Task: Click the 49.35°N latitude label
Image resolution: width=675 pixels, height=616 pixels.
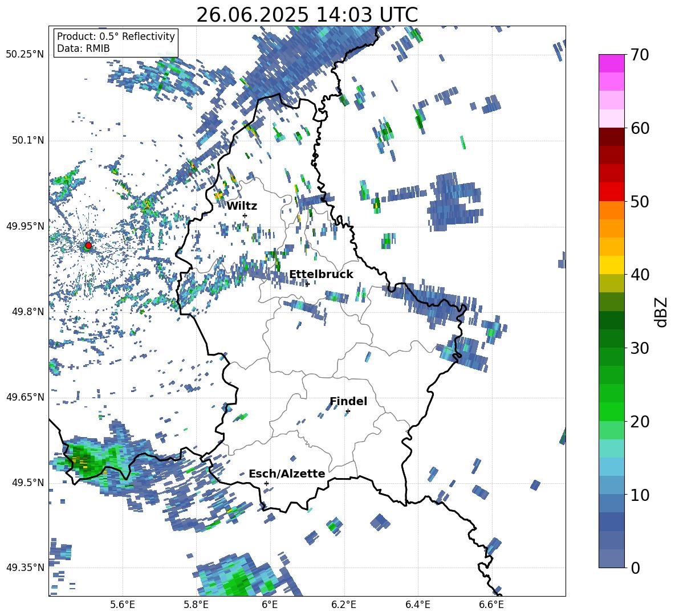Action: [x=25, y=568]
